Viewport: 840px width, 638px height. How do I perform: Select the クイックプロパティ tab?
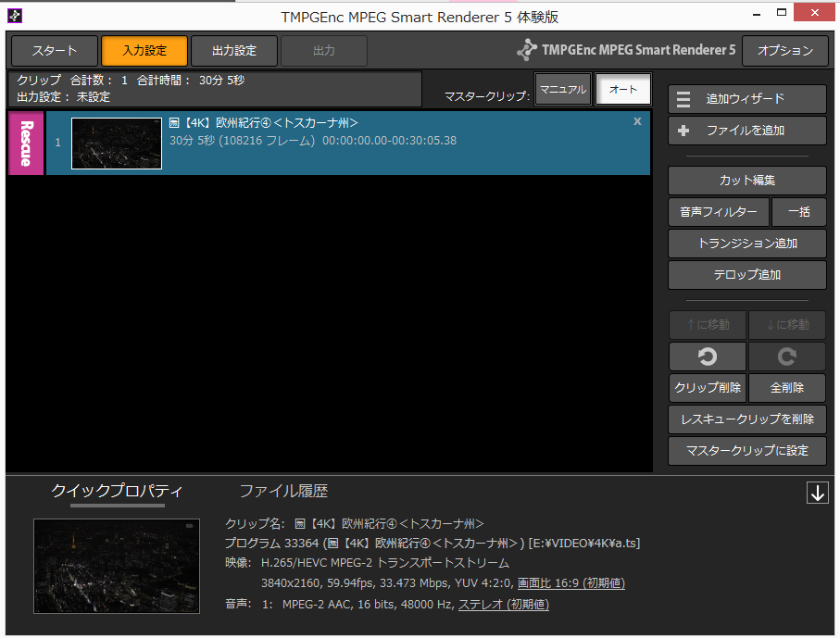click(117, 491)
